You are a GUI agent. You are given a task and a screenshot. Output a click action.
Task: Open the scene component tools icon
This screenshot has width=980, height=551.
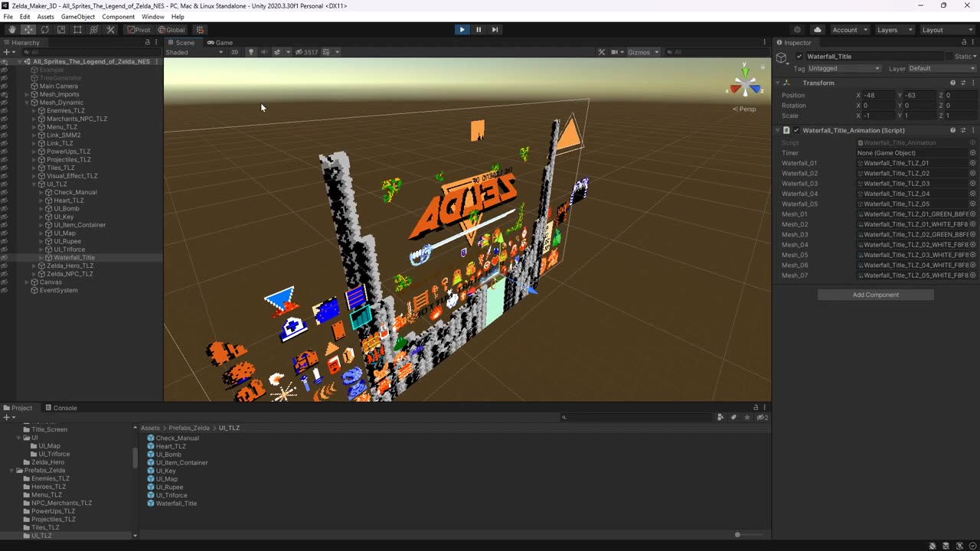[x=602, y=52]
